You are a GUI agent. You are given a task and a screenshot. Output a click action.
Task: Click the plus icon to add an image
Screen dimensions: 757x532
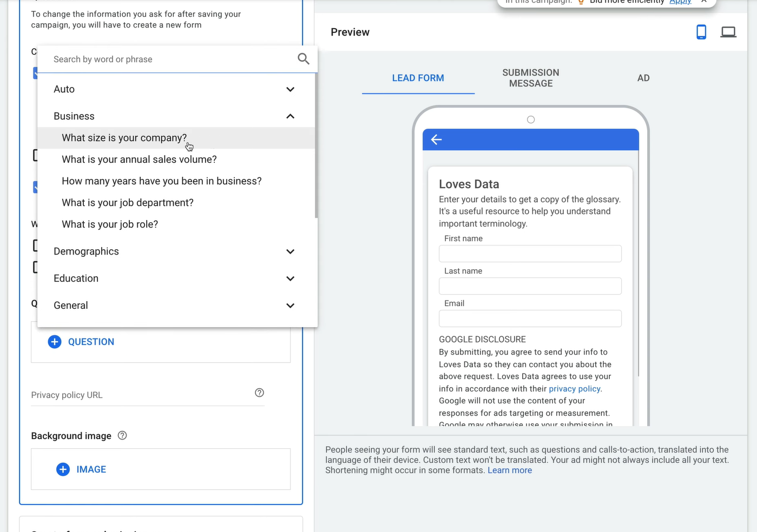click(x=63, y=469)
